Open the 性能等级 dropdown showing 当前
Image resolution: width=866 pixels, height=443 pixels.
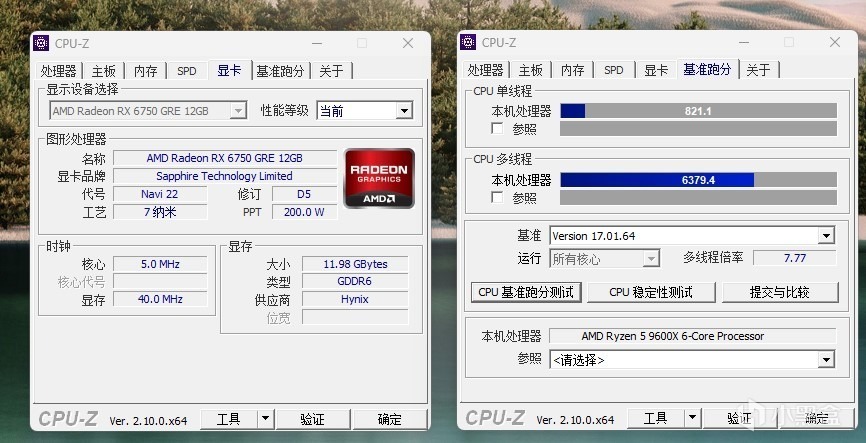click(365, 111)
